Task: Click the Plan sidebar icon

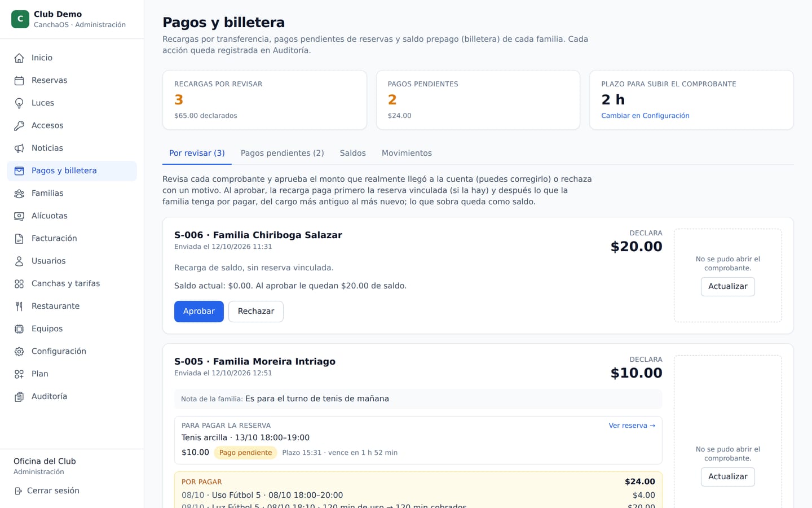Action: tap(19, 374)
